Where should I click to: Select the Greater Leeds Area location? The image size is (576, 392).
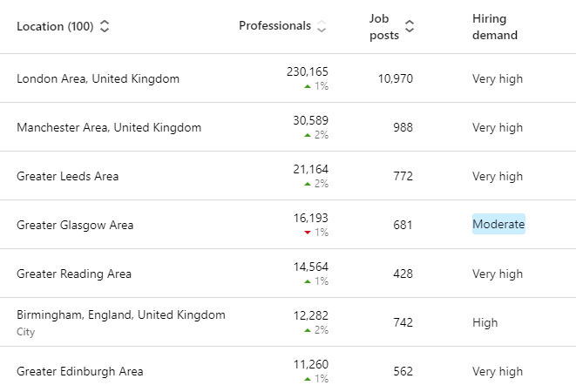tap(68, 176)
